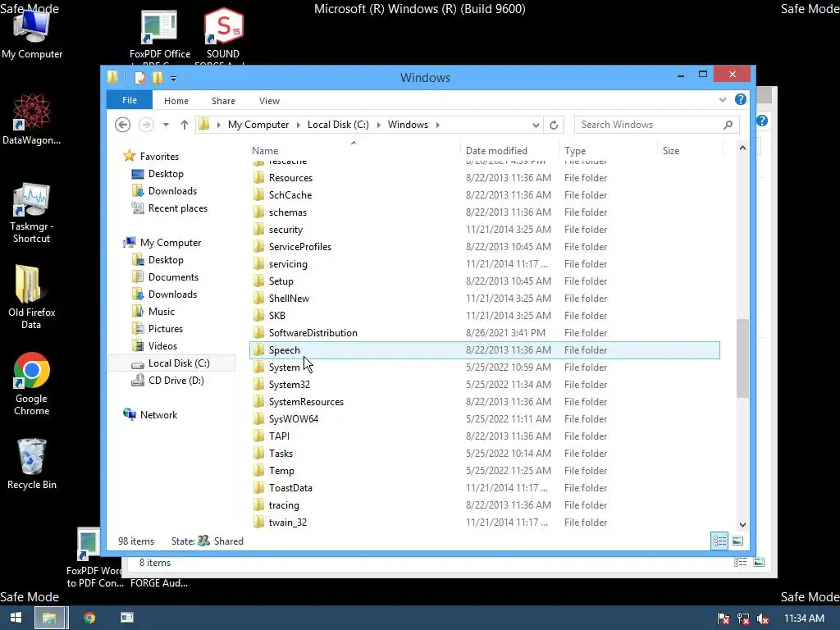Select Favorites in navigation pane
This screenshot has height=630, width=840.
(159, 157)
